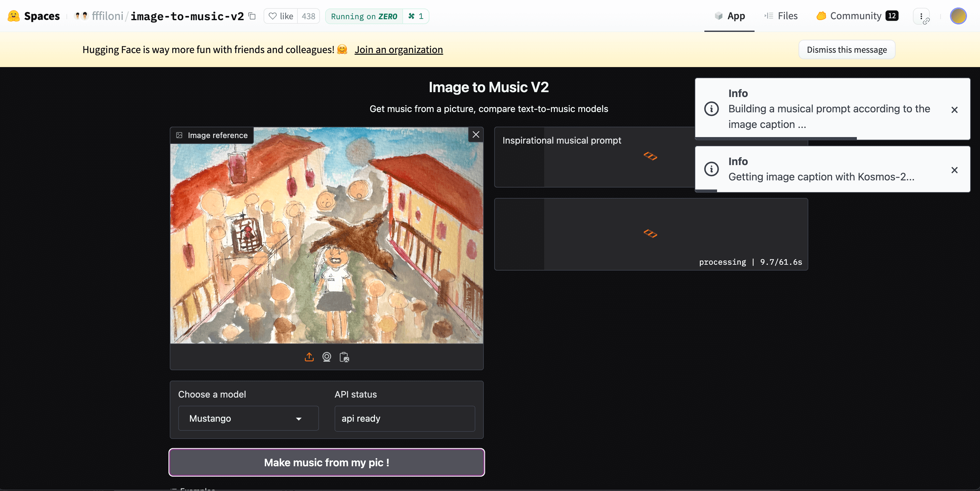The height and width of the screenshot is (491, 980).
Task: Open user profile avatar menu
Action: (958, 16)
